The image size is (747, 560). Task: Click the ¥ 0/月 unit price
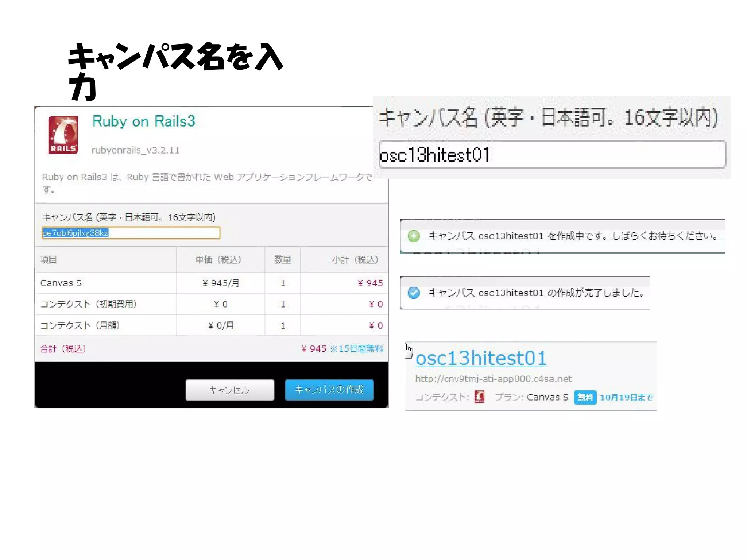pyautogui.click(x=221, y=325)
